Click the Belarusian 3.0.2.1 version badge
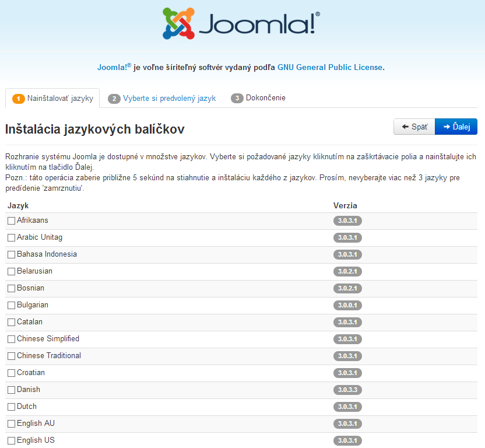Image resolution: width=485 pixels, height=448 pixels. [x=347, y=271]
